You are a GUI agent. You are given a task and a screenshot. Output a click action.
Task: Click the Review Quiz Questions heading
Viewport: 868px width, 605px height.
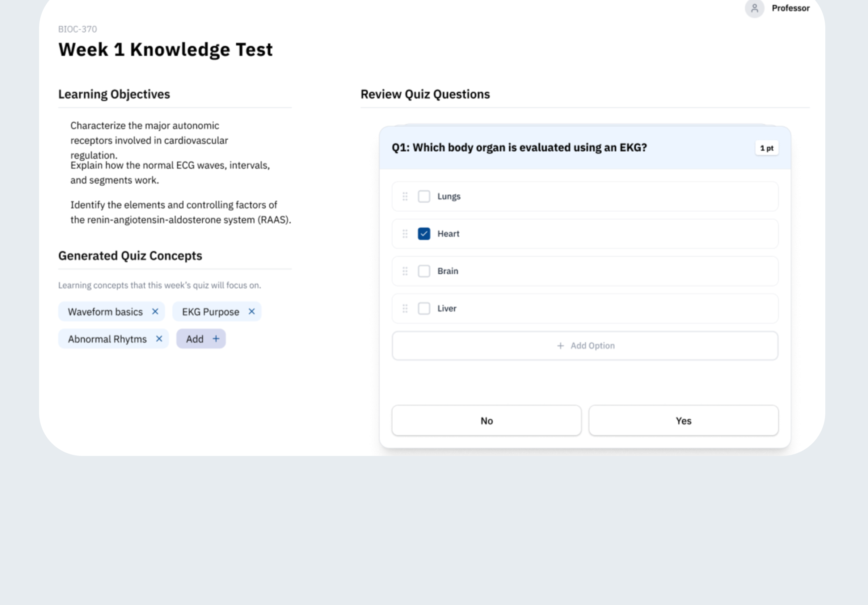(425, 94)
